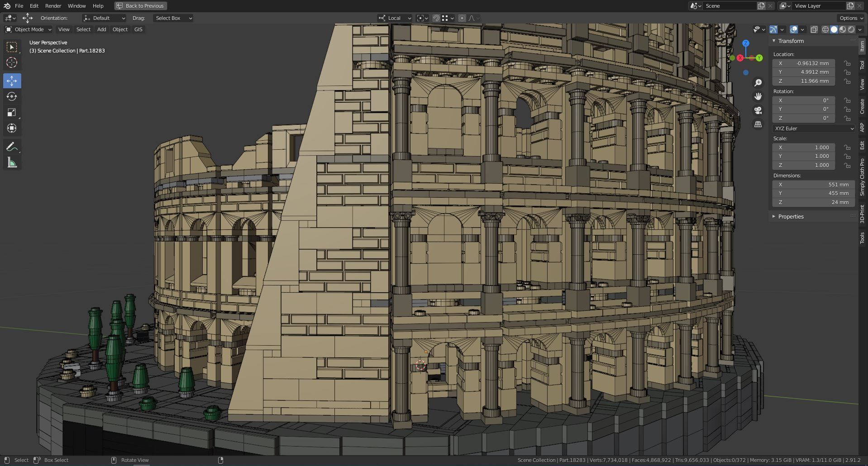Screen dimensions: 868x466
Task: Click Scale X value field
Action: [x=804, y=147]
